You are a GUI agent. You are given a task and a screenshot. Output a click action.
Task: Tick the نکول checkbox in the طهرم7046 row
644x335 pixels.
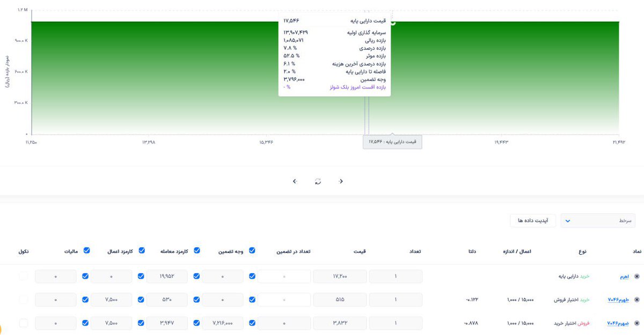(23, 300)
